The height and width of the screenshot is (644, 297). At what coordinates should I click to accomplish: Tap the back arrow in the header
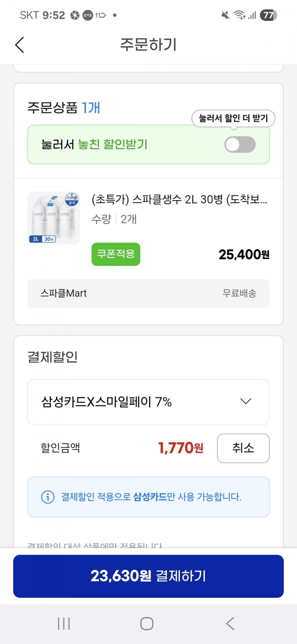coord(19,45)
